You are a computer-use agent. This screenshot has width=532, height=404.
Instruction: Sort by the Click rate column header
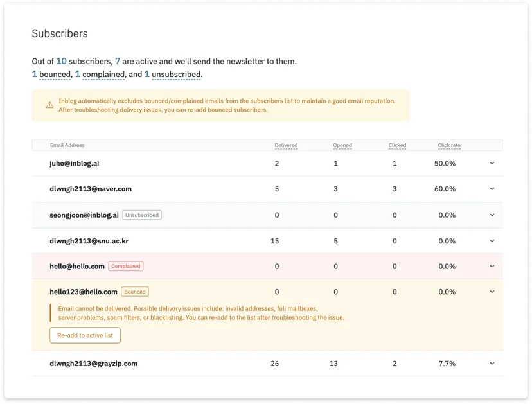tap(449, 145)
